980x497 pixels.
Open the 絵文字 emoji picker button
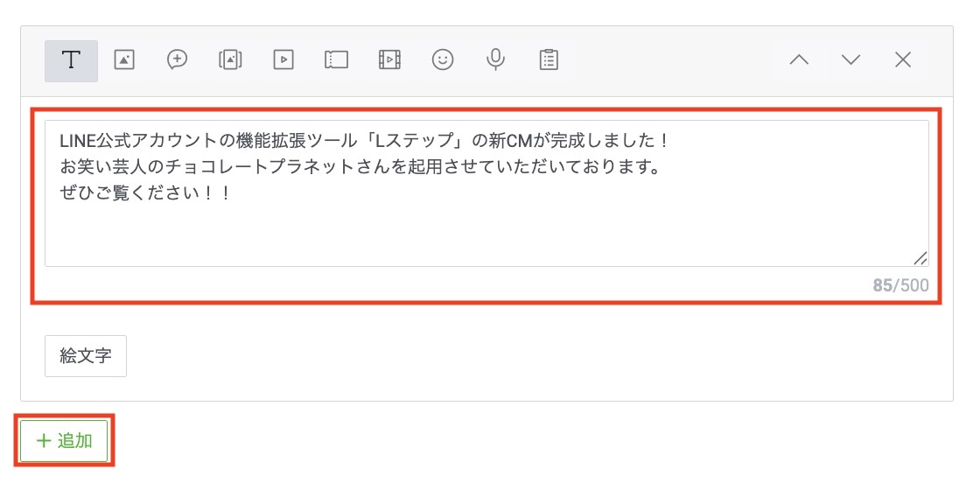coord(86,356)
